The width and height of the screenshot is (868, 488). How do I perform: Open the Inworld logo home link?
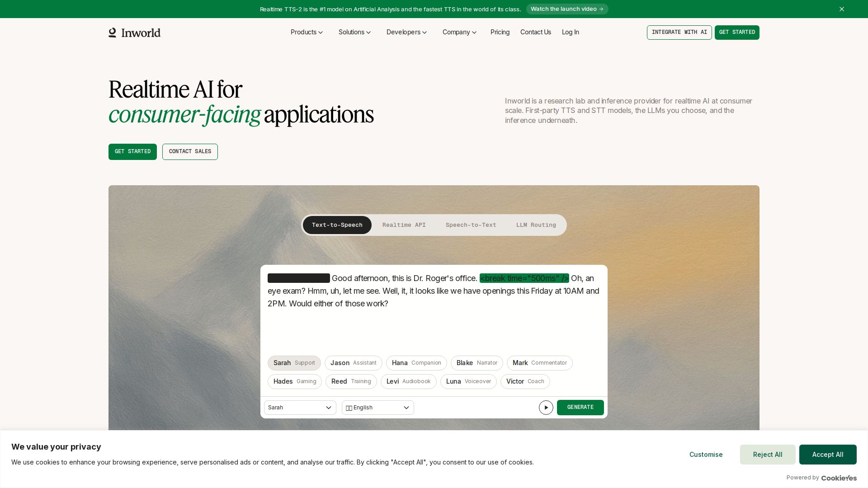[x=134, y=33]
